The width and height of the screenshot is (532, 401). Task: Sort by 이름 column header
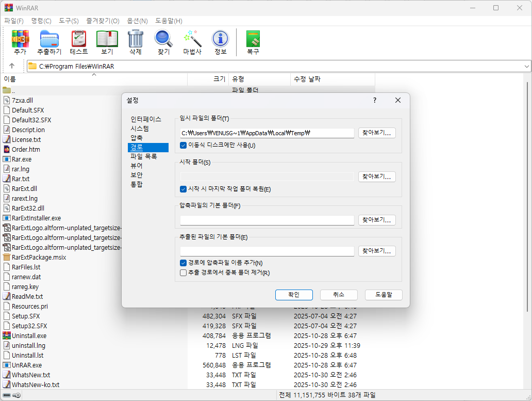[x=94, y=79]
